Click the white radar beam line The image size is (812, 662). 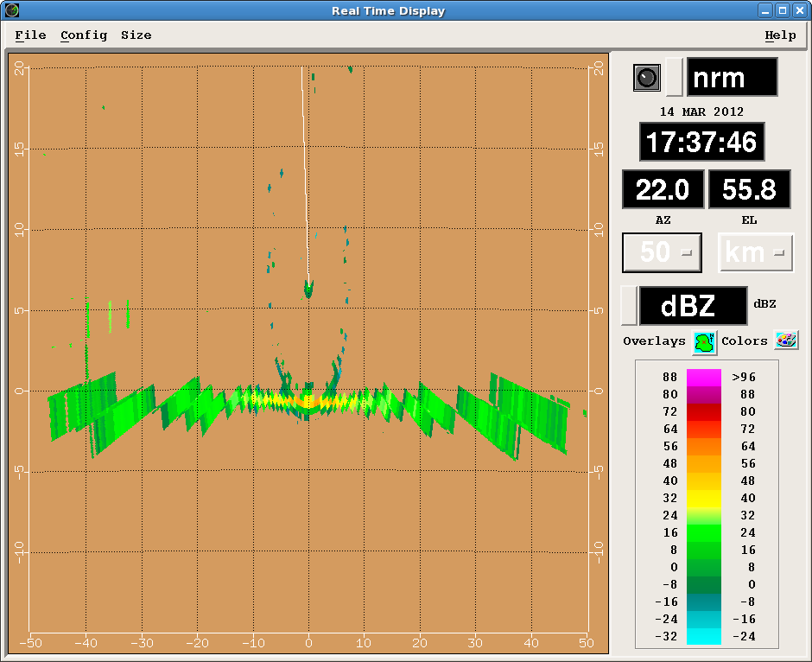pos(305,176)
